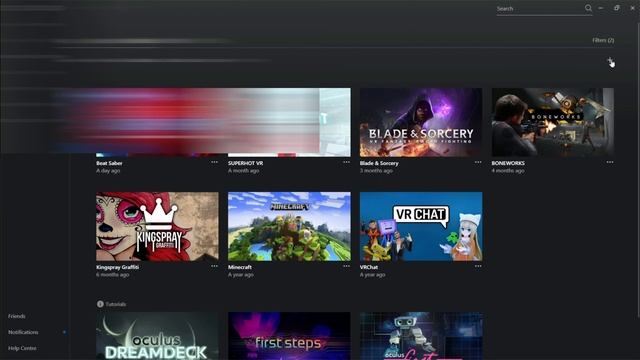Viewport: 640px width, 360px height.
Task: Open the Minecraft three-dot menu
Action: click(346, 266)
